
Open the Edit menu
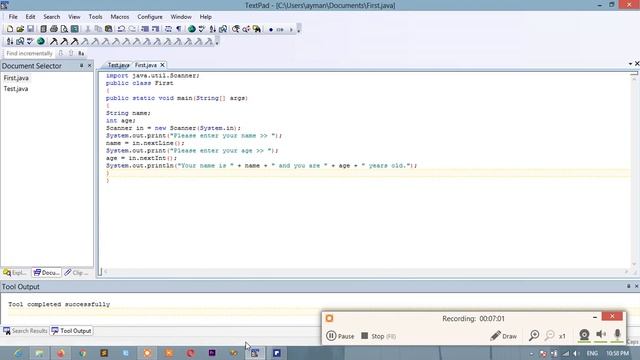click(31, 17)
